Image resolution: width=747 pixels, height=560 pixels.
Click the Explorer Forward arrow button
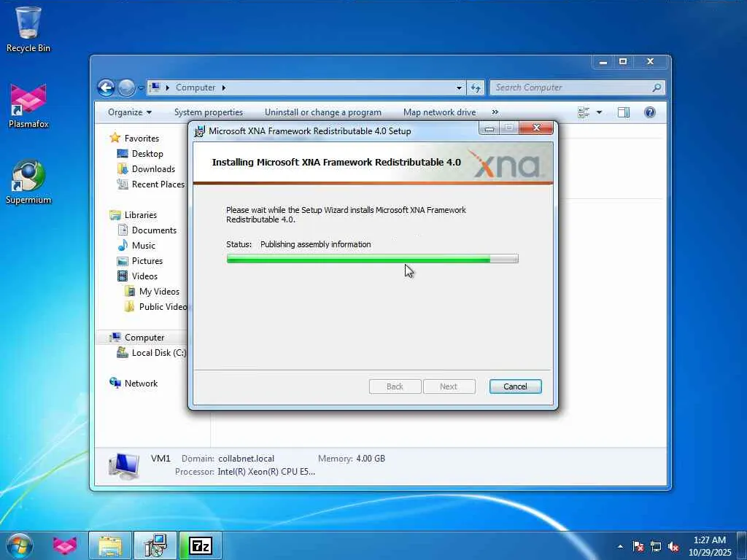coord(126,87)
